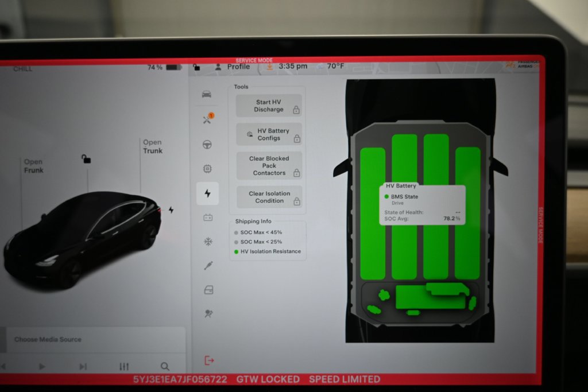Exit service mode with red exit icon
This screenshot has height=392, width=588.
click(209, 360)
